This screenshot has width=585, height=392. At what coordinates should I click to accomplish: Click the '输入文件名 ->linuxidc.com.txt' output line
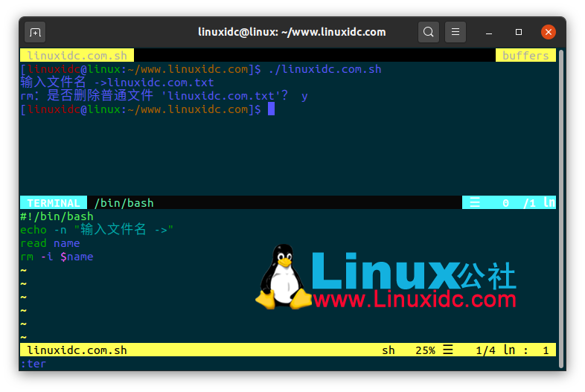[117, 83]
